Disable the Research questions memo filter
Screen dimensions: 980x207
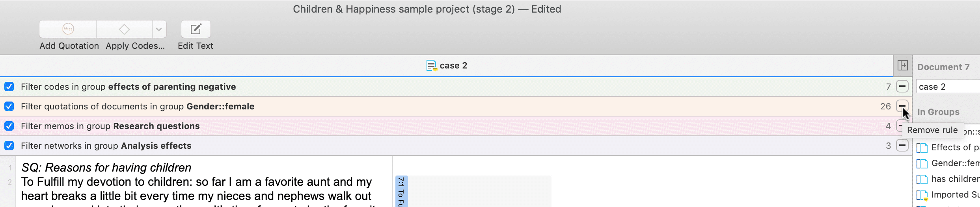(x=9, y=126)
